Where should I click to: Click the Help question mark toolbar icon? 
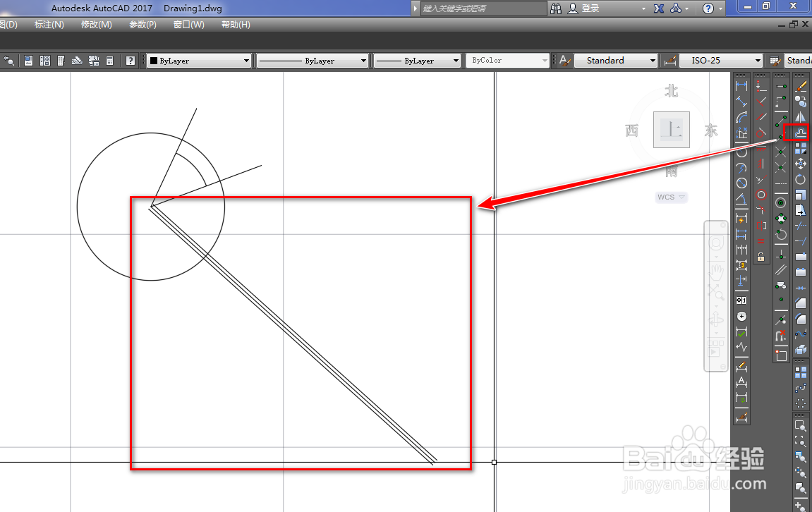pyautogui.click(x=131, y=61)
